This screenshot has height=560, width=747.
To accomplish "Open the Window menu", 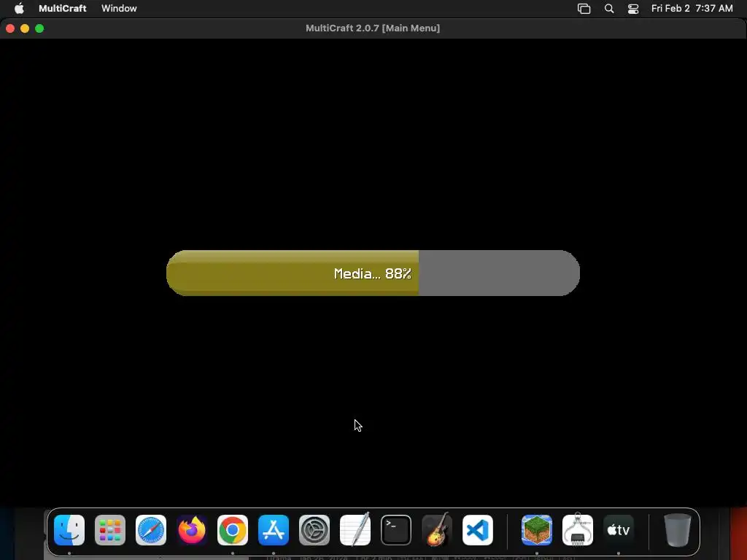I will (x=119, y=8).
